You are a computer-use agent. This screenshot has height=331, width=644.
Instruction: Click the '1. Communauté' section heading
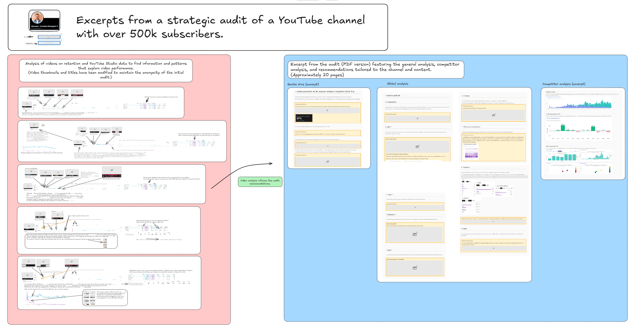tap(391, 102)
